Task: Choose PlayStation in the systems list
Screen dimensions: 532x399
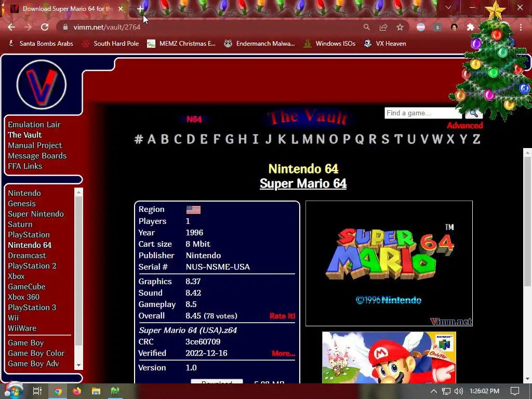Action: 29,235
